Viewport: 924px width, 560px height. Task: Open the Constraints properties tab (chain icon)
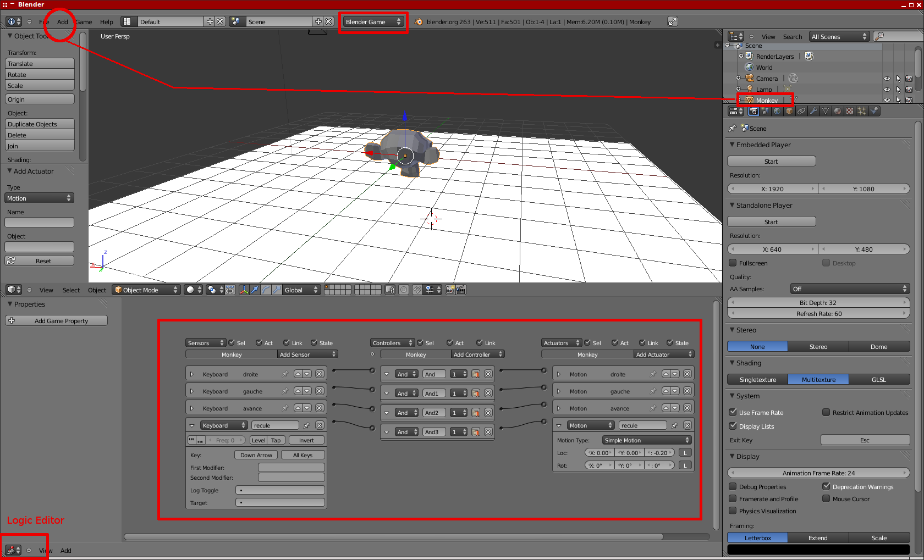pyautogui.click(x=801, y=111)
